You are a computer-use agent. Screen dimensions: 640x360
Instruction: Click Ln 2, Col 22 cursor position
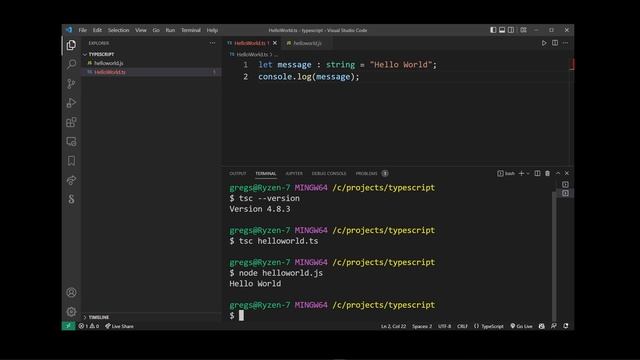point(393,326)
